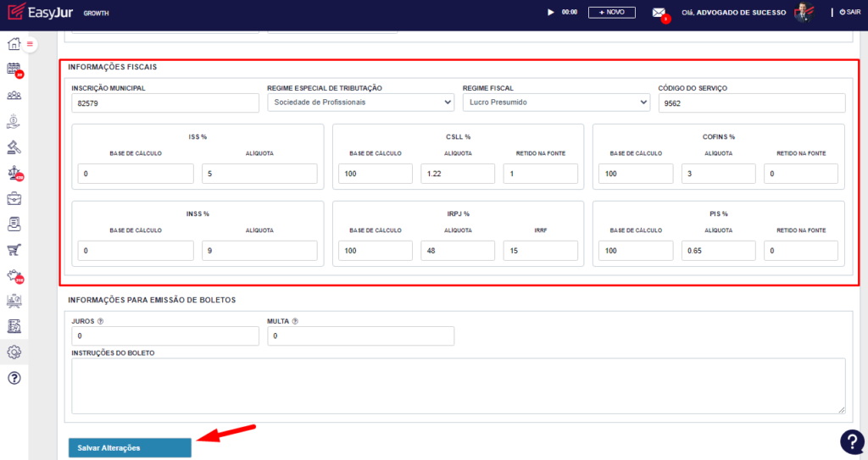Screen dimensions: 868x460
Task: Click the COFINS alíquota field
Action: tap(719, 174)
